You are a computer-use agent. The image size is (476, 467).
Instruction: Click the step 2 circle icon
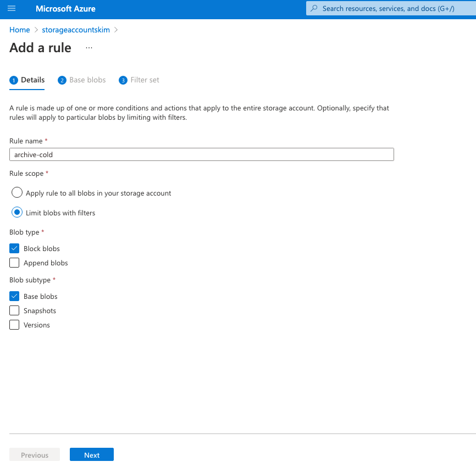pyautogui.click(x=62, y=80)
